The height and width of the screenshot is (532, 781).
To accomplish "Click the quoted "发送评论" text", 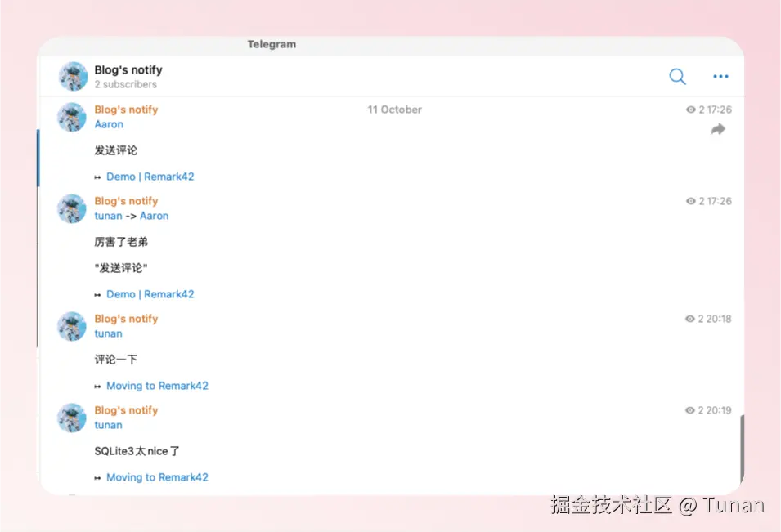I will click(121, 268).
